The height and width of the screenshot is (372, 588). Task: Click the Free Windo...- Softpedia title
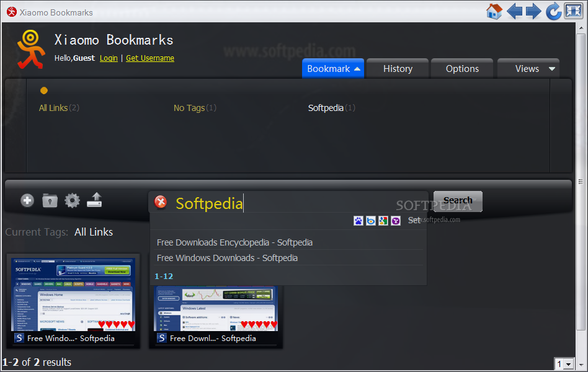[71, 339]
